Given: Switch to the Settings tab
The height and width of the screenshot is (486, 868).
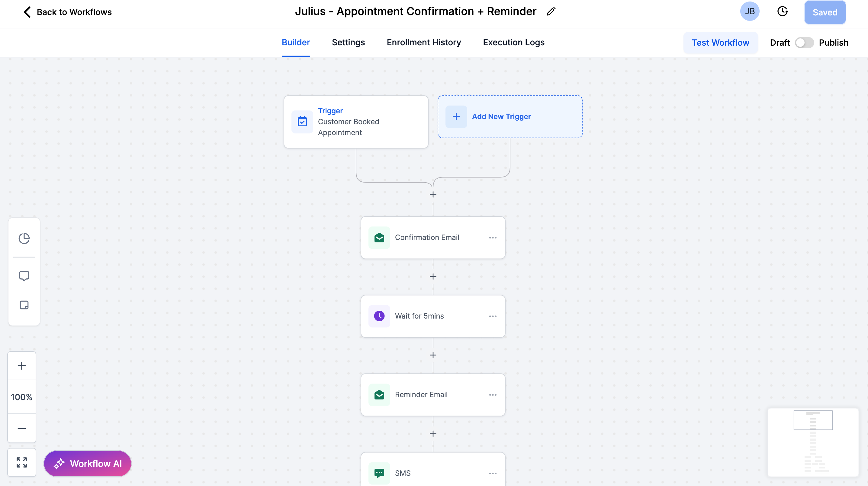Looking at the screenshot, I should (348, 43).
